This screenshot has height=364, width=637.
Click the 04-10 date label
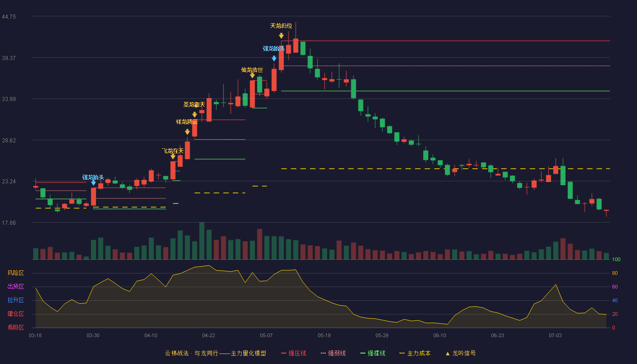[151, 335]
